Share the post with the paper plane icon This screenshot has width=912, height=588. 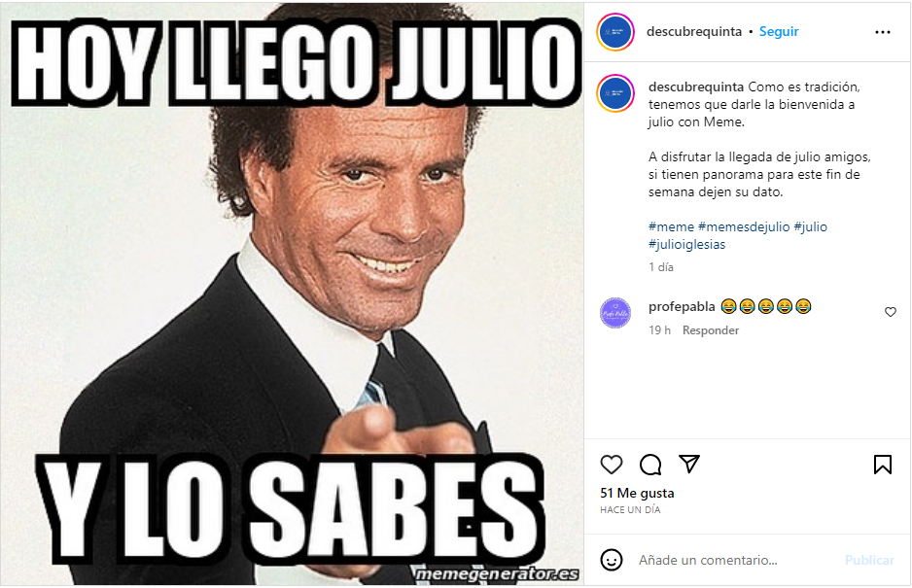click(x=689, y=464)
